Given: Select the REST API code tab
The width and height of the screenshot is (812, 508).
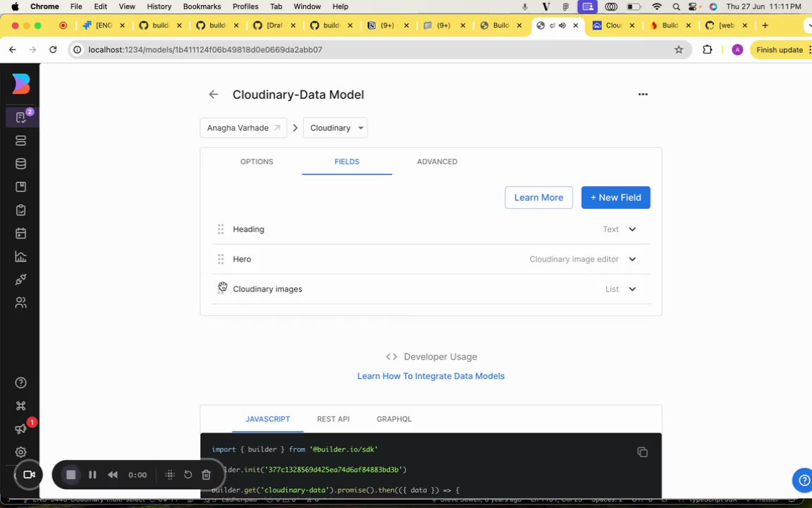Looking at the screenshot, I should click(333, 419).
